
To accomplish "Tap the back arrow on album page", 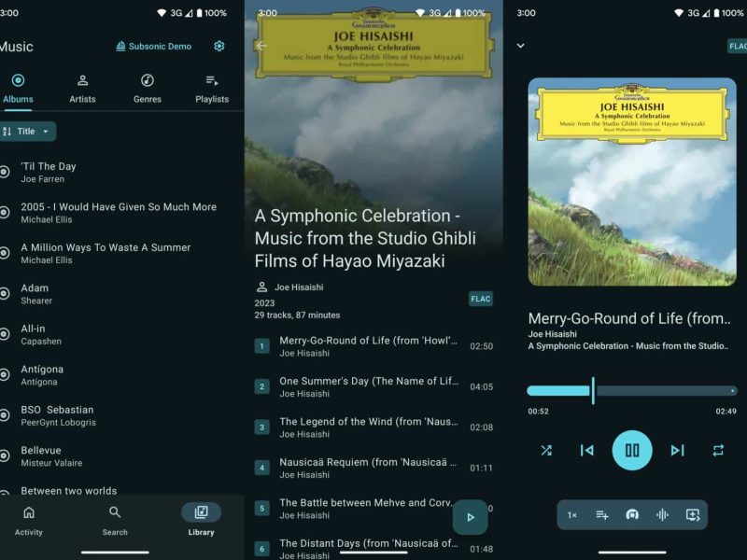I will click(x=261, y=46).
